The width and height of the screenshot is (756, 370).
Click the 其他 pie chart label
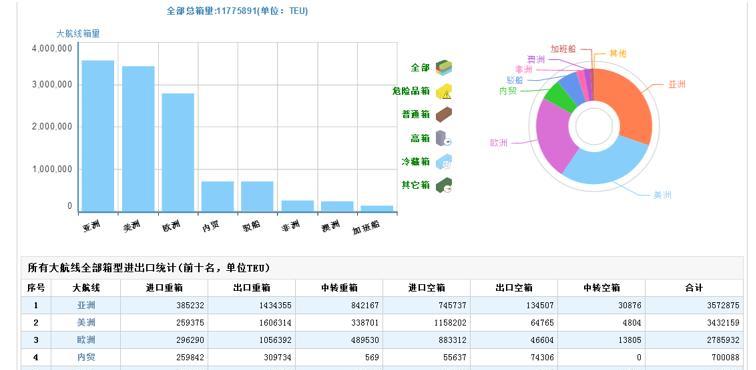point(618,53)
